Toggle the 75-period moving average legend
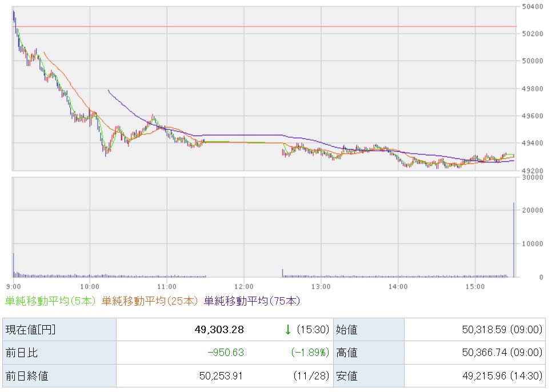552x392 pixels. point(251,301)
